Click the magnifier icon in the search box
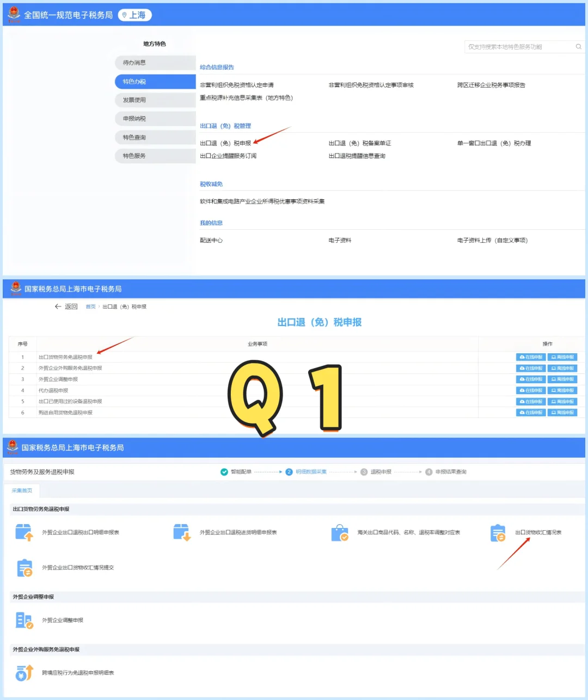The image size is (588, 700). click(x=578, y=47)
